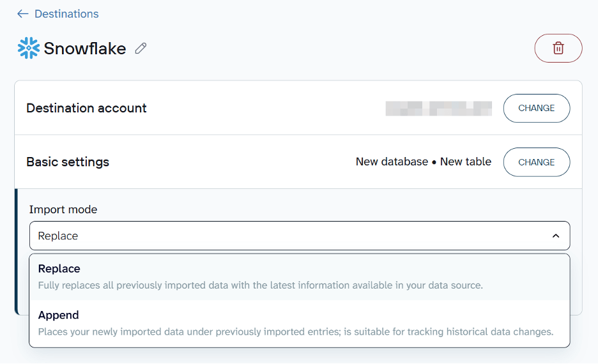This screenshot has width=598, height=364.
Task: Click the blurred destination account name
Action: (438, 108)
